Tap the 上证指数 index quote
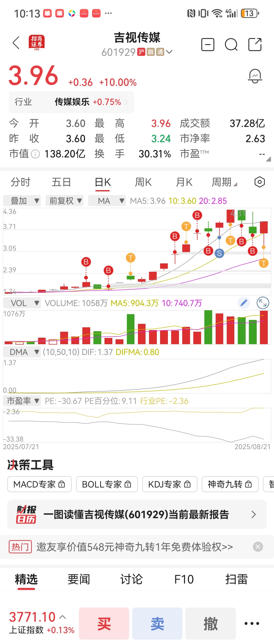 (42, 623)
